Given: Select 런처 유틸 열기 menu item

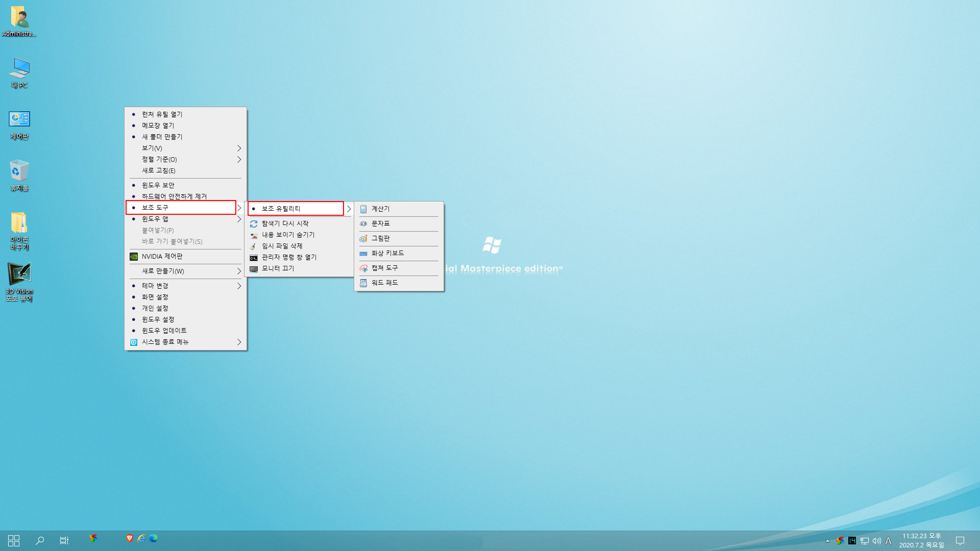Looking at the screenshot, I should [x=185, y=114].
